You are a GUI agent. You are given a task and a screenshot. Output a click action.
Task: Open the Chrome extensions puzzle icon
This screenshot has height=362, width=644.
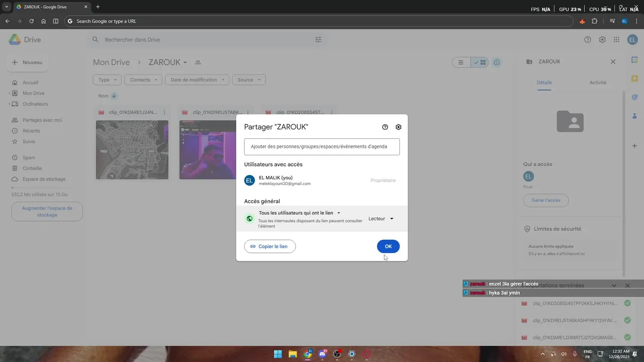595,21
